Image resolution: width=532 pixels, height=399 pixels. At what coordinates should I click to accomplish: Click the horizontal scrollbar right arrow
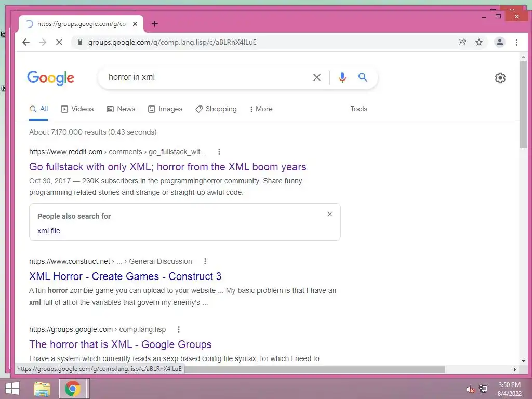point(515,369)
